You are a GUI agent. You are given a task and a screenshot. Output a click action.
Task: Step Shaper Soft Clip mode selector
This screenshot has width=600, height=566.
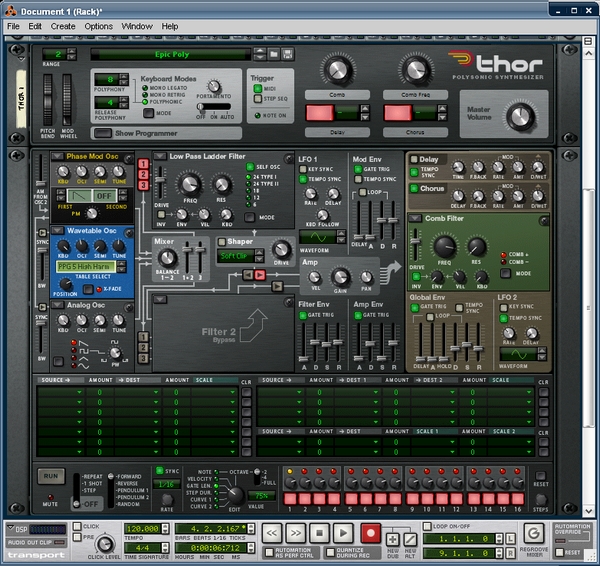pyautogui.click(x=259, y=256)
